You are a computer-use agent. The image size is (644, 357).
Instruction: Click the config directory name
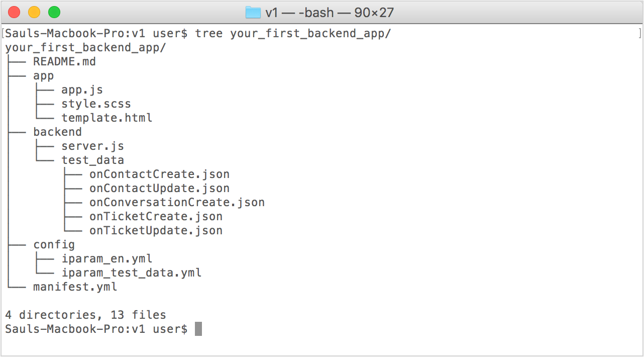coord(54,245)
